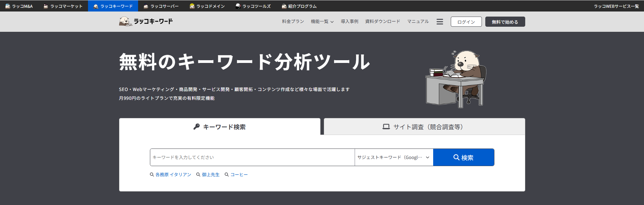644x205 pixels.
Task: Open the hamburger menu icon
Action: pos(440,22)
